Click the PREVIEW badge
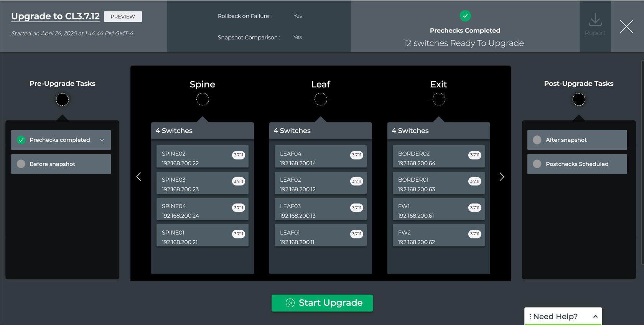 (123, 16)
